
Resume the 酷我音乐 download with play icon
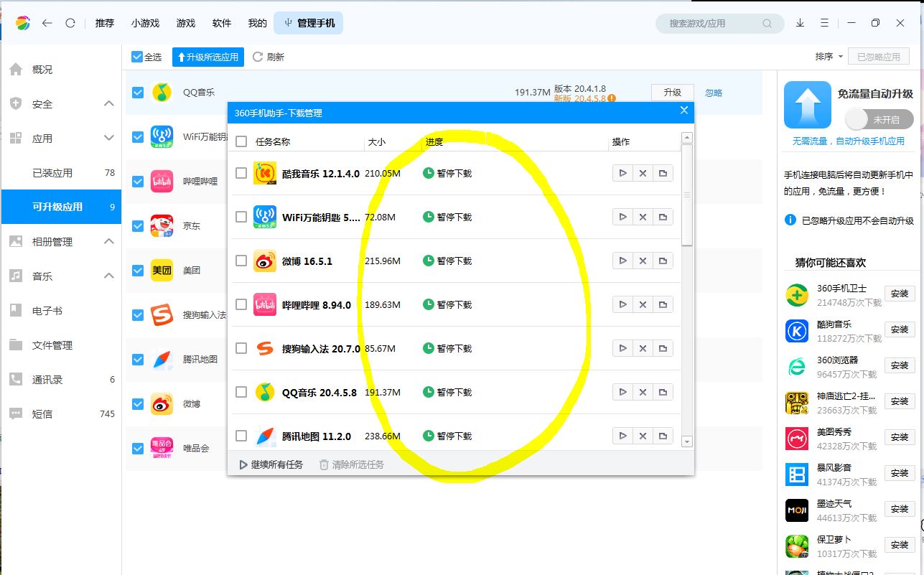tap(622, 173)
